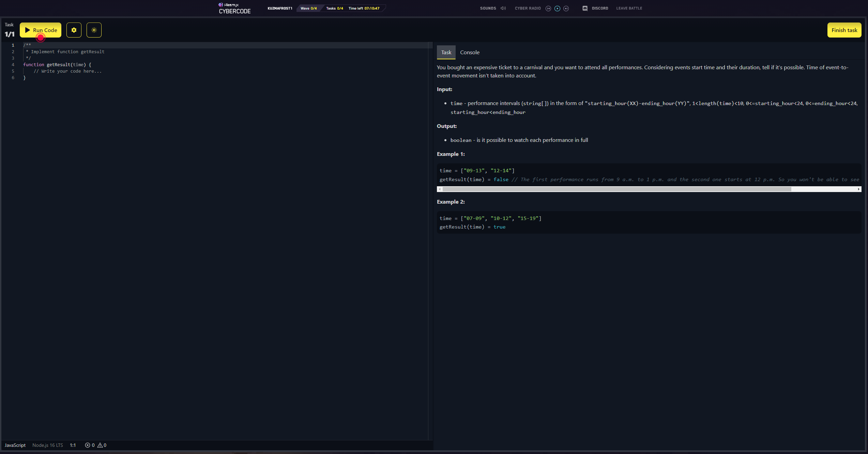Screen dimensions: 868x454
Task: Click JavaScript language in status bar
Action: 15,445
